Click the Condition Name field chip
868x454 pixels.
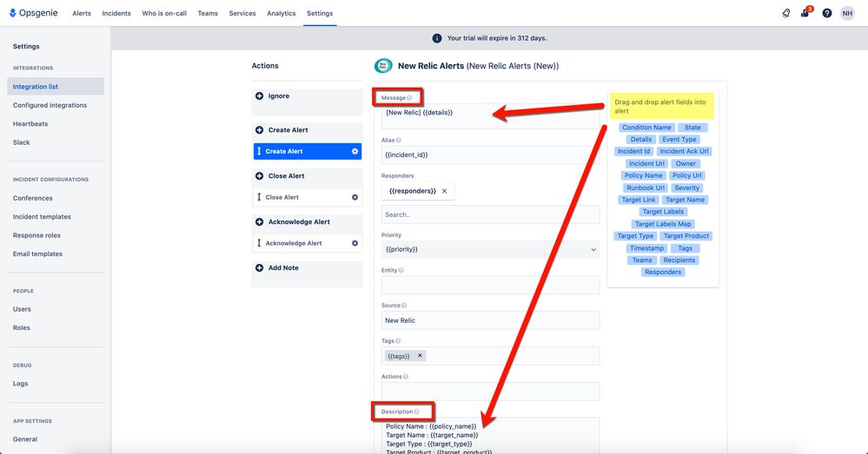point(646,128)
